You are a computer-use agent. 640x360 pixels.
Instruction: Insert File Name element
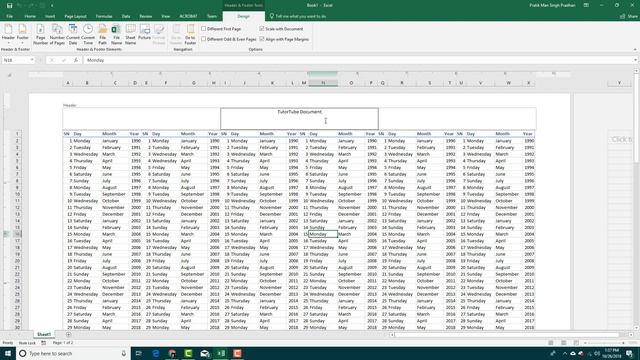click(116, 34)
